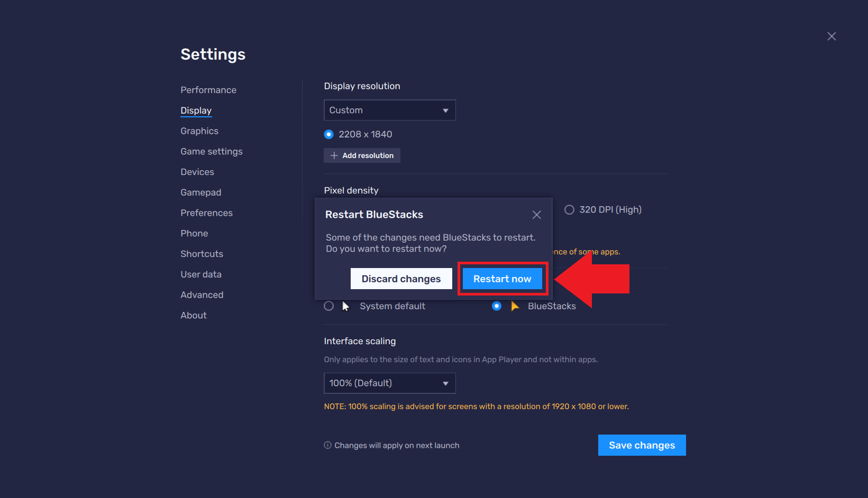Save changes with the blue button
The image size is (868, 498).
642,445
